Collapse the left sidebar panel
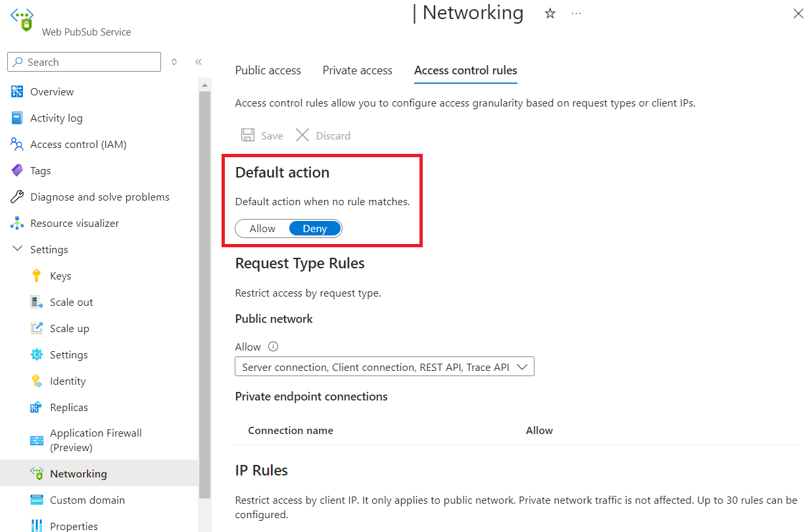The image size is (810, 532). click(199, 61)
